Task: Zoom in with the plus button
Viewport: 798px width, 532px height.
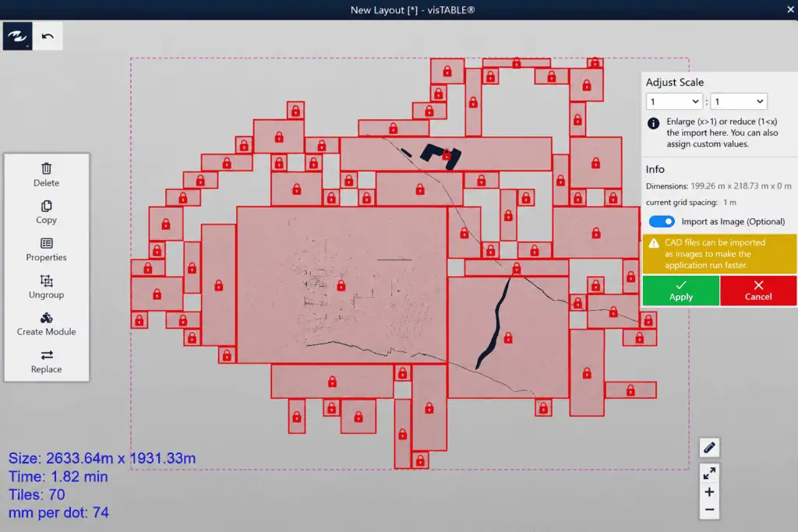Action: tap(709, 491)
